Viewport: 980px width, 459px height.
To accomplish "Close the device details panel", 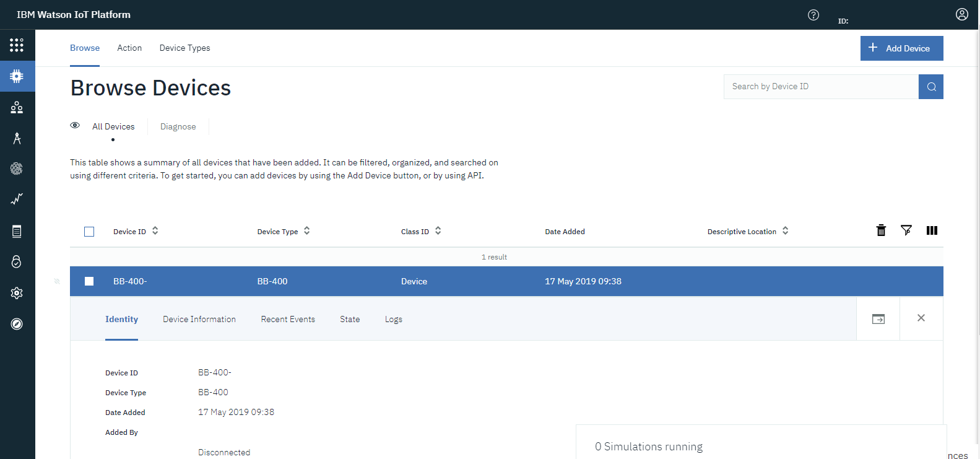I will tap(921, 318).
